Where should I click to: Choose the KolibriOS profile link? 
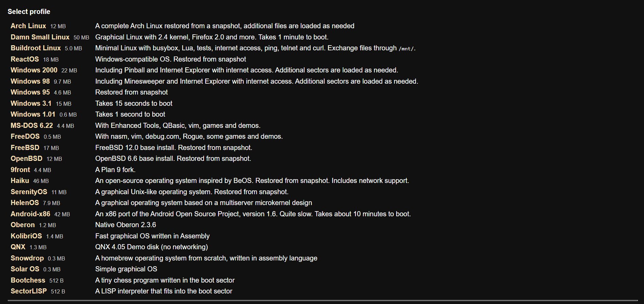coord(26,236)
